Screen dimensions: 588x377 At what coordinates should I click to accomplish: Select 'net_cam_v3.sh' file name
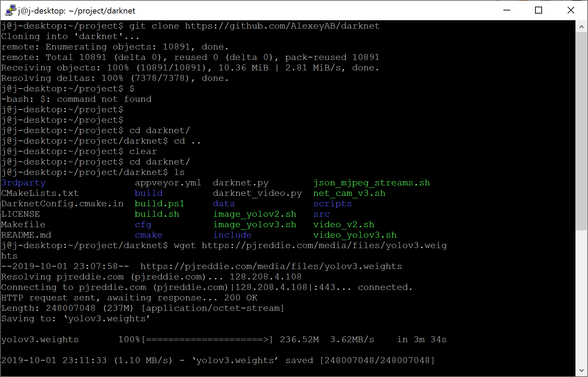coord(349,193)
